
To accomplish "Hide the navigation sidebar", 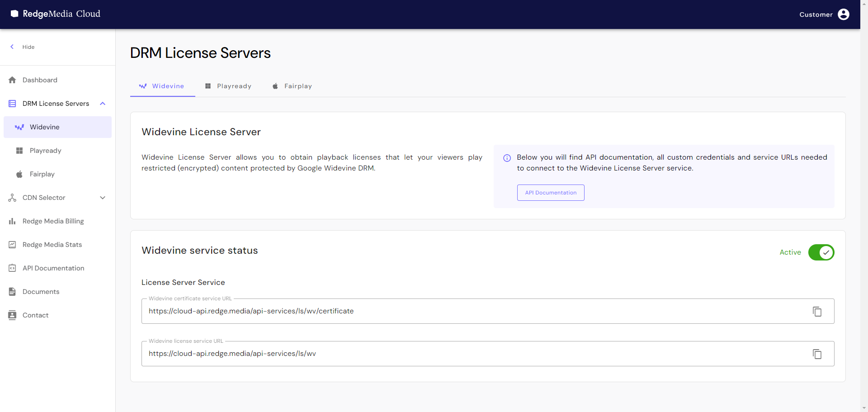I will pyautogui.click(x=21, y=47).
